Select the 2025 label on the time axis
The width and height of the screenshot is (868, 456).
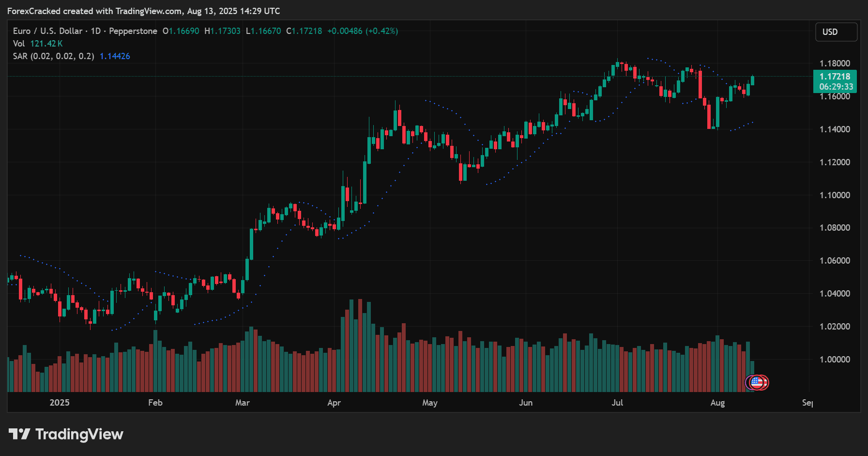[60, 402]
